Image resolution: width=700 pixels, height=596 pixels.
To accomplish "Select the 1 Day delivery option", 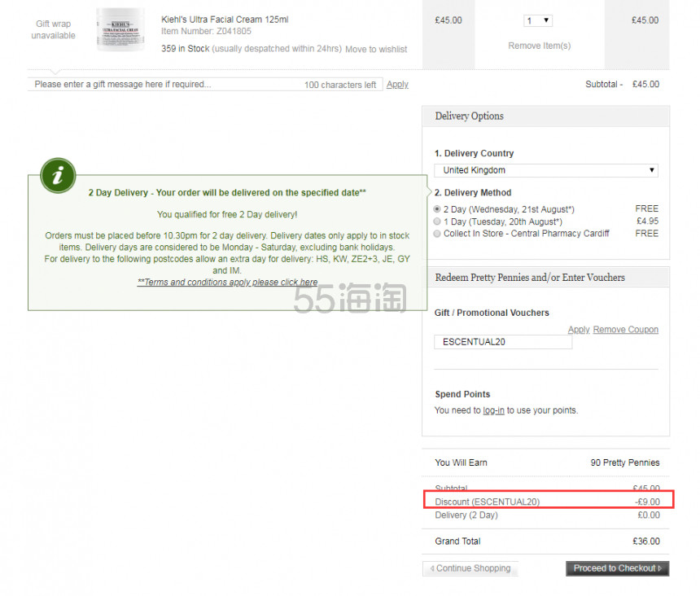I will tap(437, 221).
